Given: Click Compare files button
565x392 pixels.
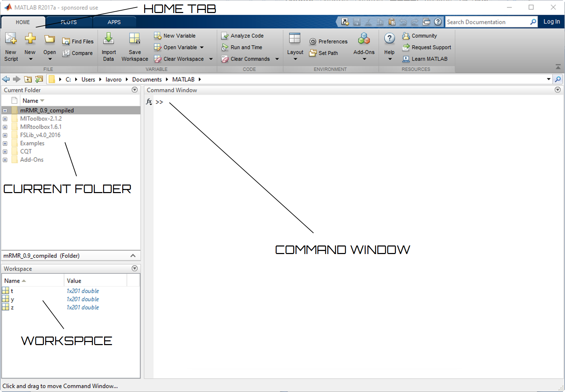Looking at the screenshot, I should tap(78, 53).
